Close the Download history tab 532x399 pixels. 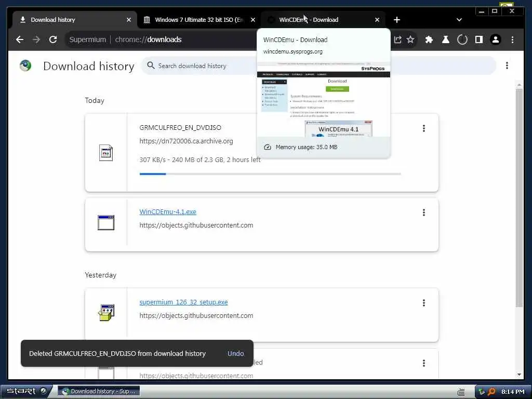129,20
